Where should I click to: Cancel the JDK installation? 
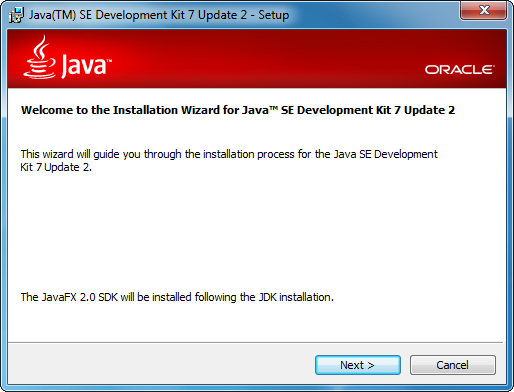[x=453, y=365]
